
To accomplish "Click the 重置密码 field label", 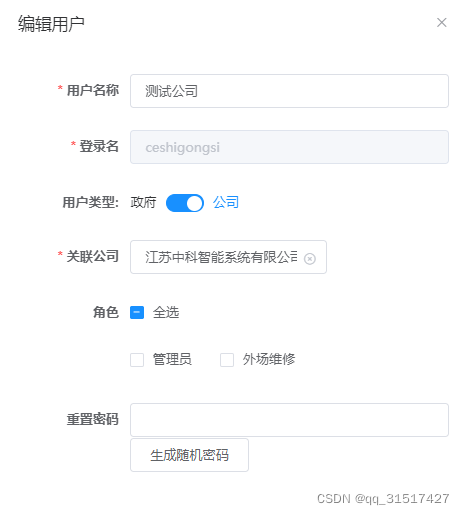I will [x=93, y=419].
